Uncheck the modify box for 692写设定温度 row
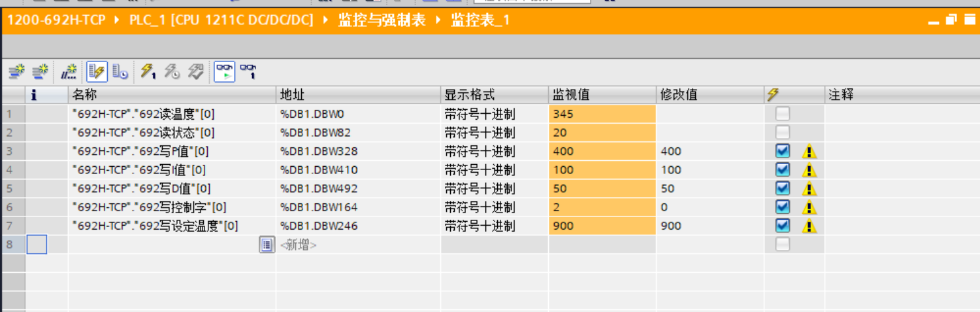The image size is (980, 312). pos(782,226)
